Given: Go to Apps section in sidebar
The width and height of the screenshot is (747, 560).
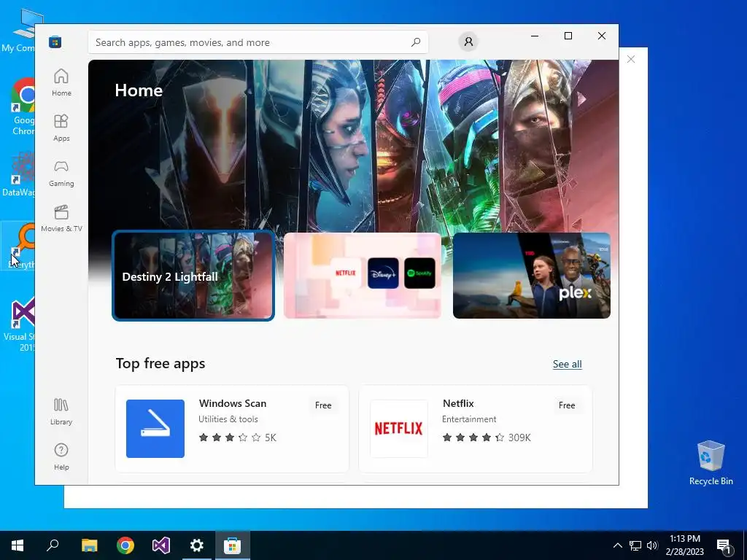Looking at the screenshot, I should coord(61,128).
